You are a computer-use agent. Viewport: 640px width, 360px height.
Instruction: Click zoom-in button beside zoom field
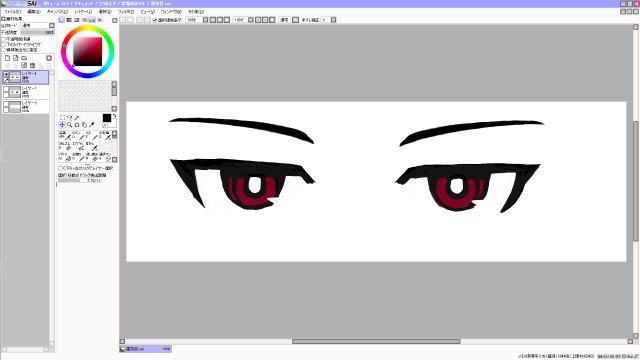point(220,20)
